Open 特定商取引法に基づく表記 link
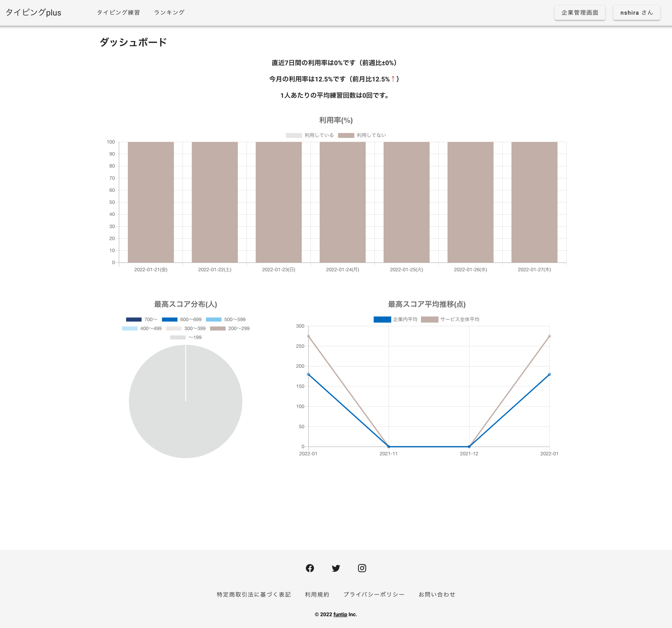This screenshot has width=672, height=628. pyautogui.click(x=253, y=595)
